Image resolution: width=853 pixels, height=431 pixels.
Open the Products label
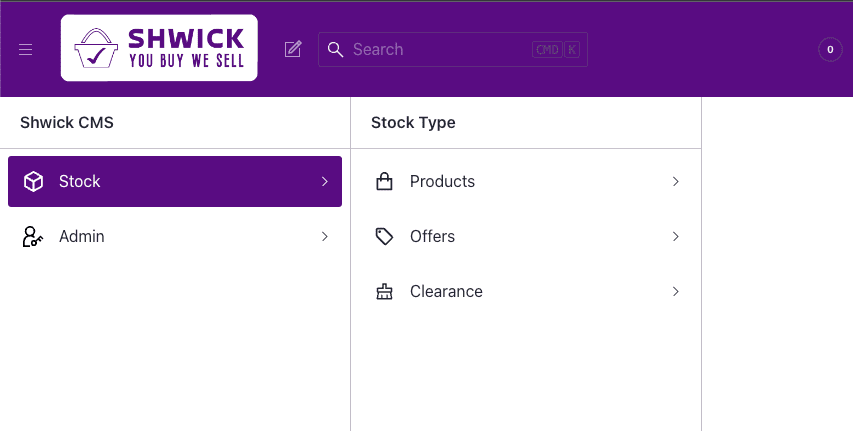pyautogui.click(x=442, y=181)
